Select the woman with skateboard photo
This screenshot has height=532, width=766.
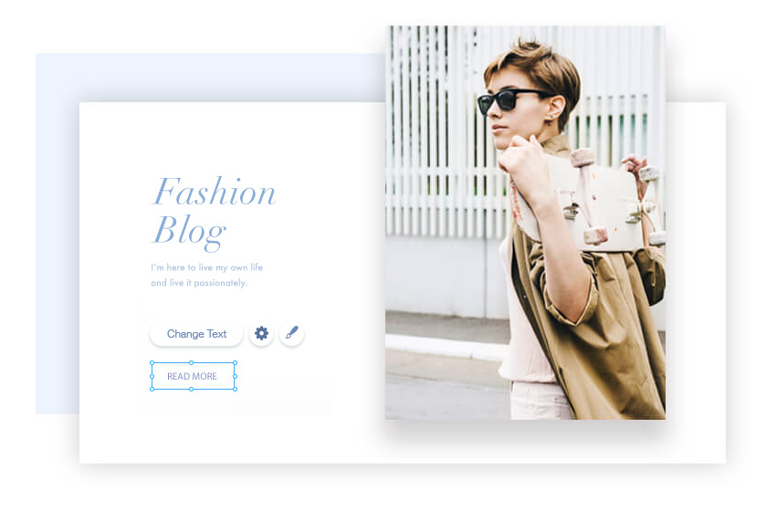pos(525,223)
